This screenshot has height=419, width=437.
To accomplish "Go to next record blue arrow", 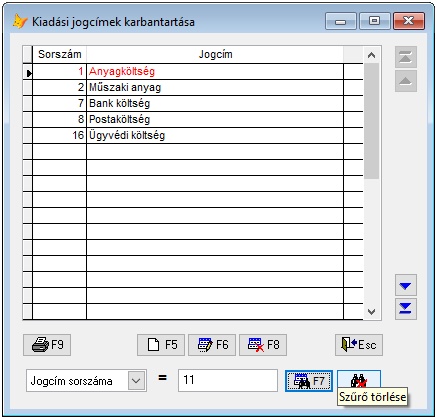I will pos(406,285).
